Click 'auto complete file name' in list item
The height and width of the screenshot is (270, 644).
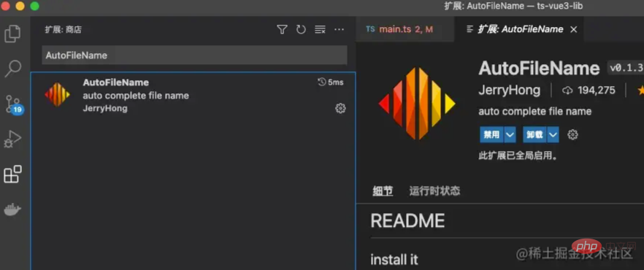pyautogui.click(x=136, y=96)
